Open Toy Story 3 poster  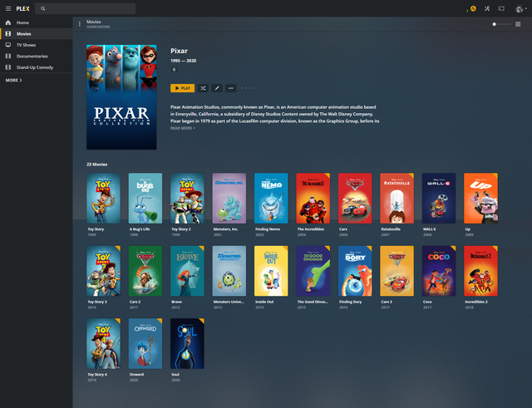click(103, 271)
